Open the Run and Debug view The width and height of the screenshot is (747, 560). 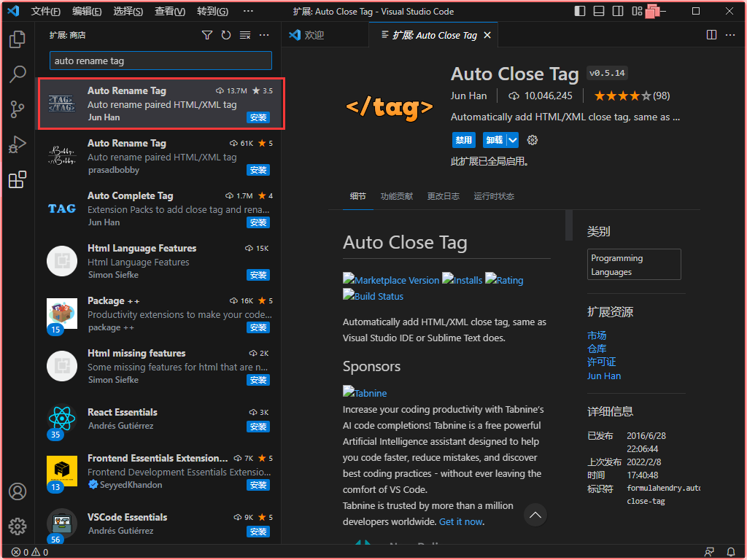pos(18,144)
